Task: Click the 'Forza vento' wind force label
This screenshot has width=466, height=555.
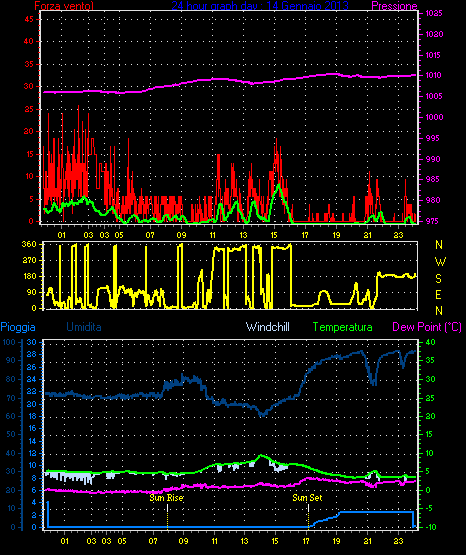Action: (64, 5)
